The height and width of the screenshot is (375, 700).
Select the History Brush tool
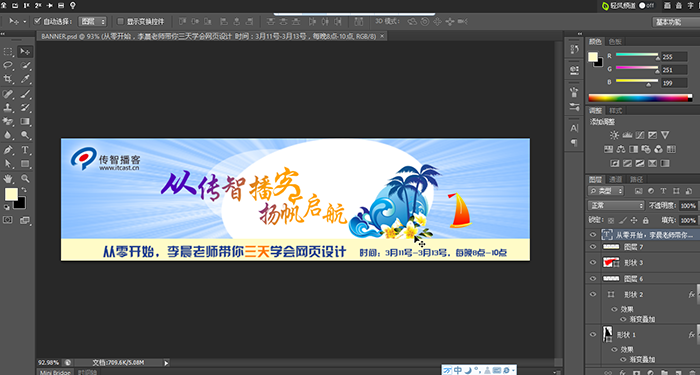click(25, 107)
